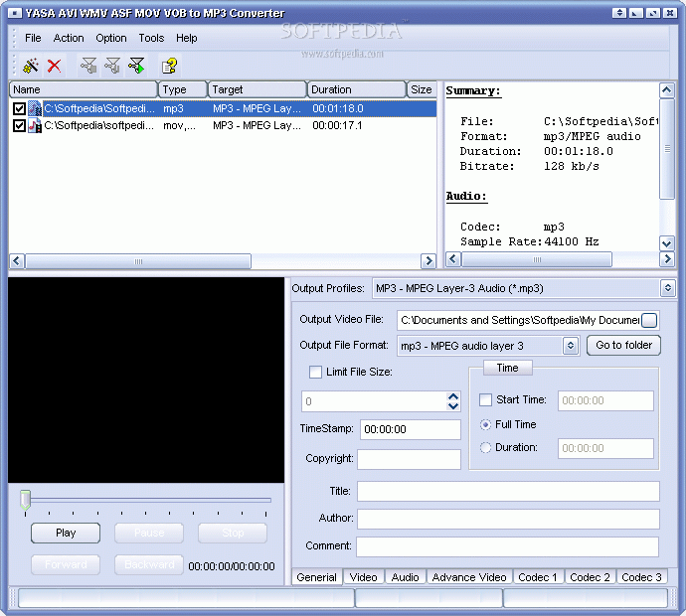The image size is (686, 616).
Task: Click the magic wand add-files toolbar icon
Action: pyautogui.click(x=31, y=66)
